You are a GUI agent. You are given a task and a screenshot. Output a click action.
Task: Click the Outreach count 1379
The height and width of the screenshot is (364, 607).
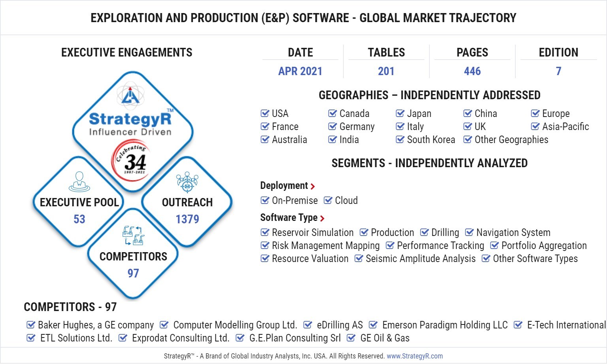click(x=187, y=219)
